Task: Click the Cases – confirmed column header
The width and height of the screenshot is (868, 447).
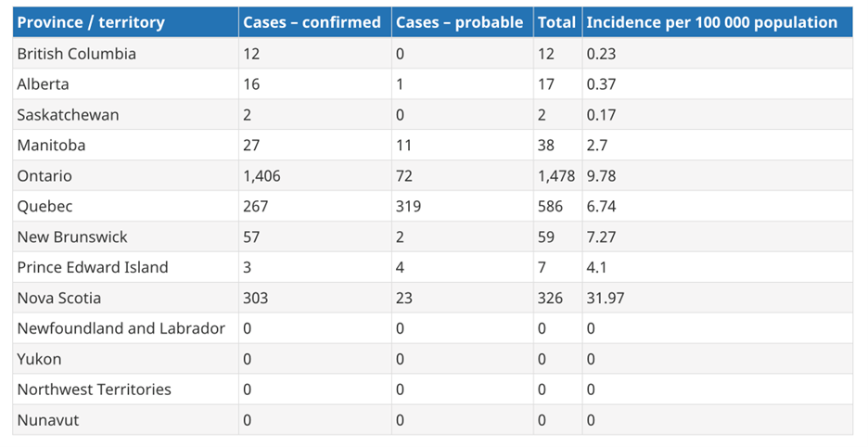Action: point(312,22)
